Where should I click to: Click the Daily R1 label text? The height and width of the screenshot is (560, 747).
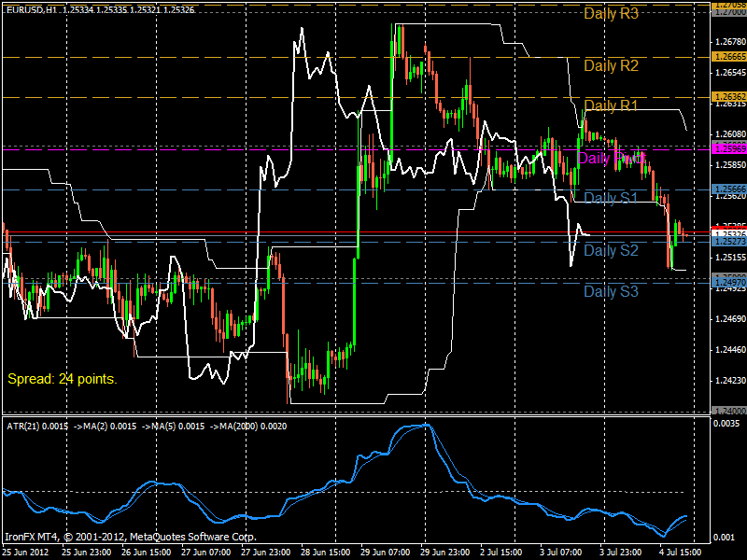tap(611, 105)
